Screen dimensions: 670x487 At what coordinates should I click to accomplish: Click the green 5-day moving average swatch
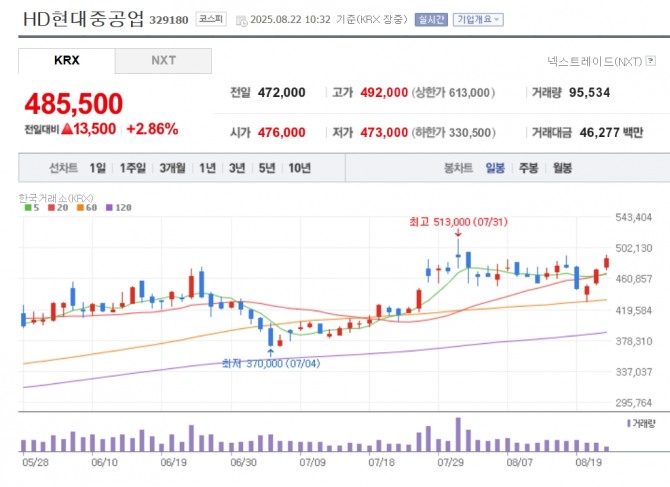(x=28, y=208)
